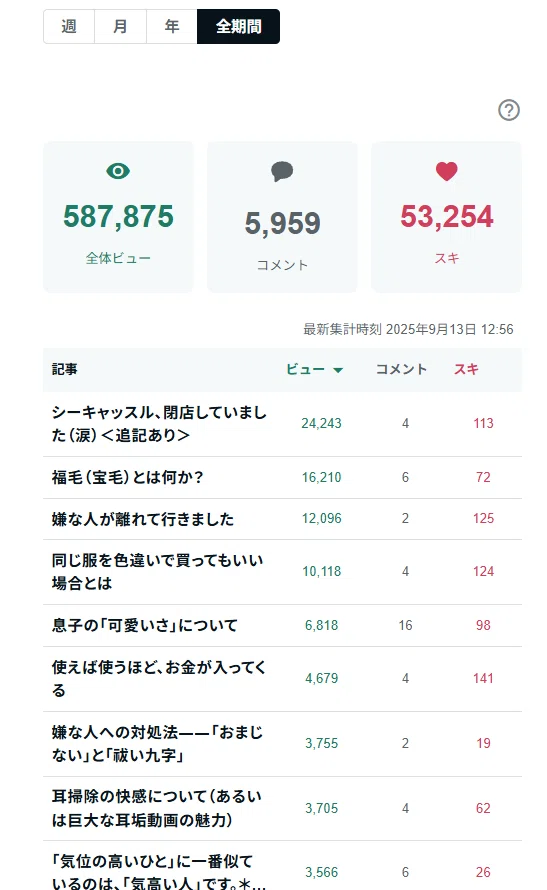Viewport: 547px width, 890px height.
Task: Click view count 3,566
Action: pos(321,872)
